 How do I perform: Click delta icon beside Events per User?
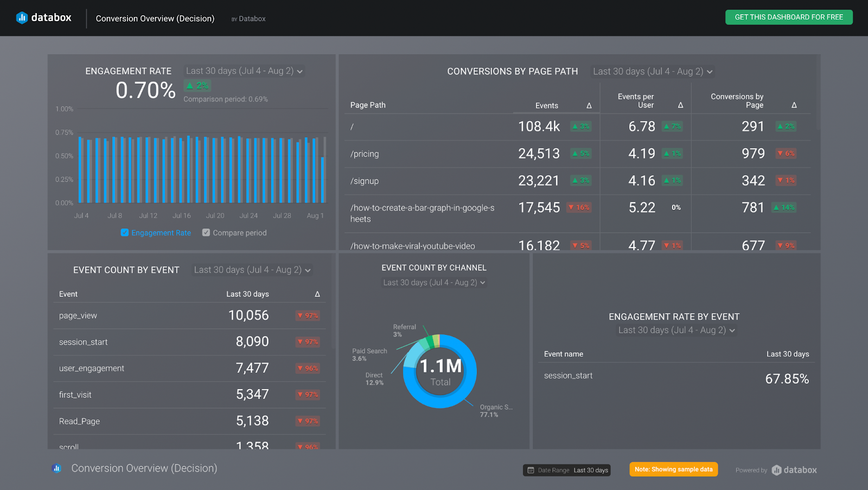point(680,105)
